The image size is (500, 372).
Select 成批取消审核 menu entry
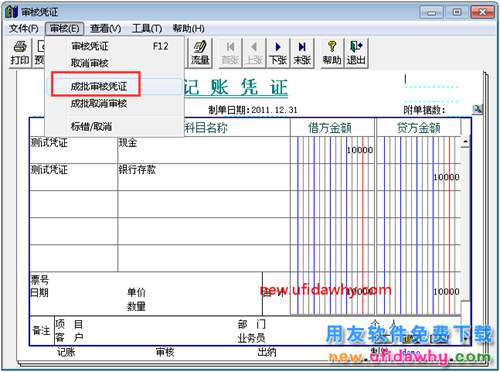click(115, 103)
